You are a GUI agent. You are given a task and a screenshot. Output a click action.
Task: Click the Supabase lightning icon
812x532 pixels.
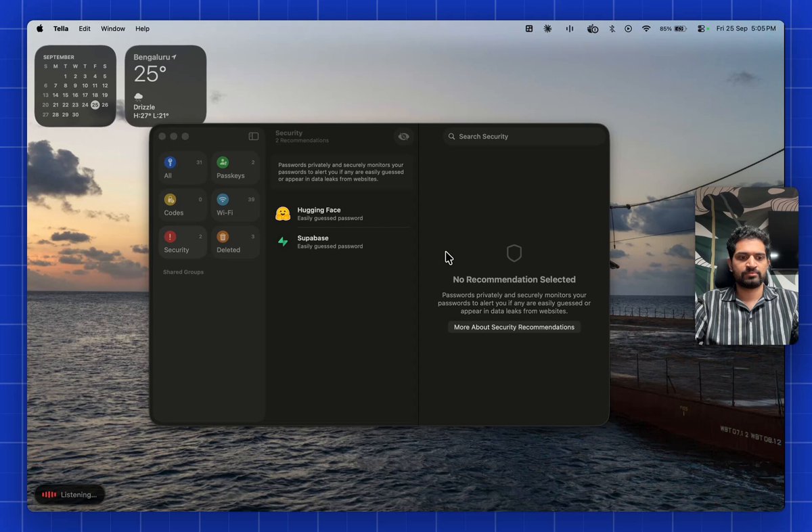click(x=283, y=242)
